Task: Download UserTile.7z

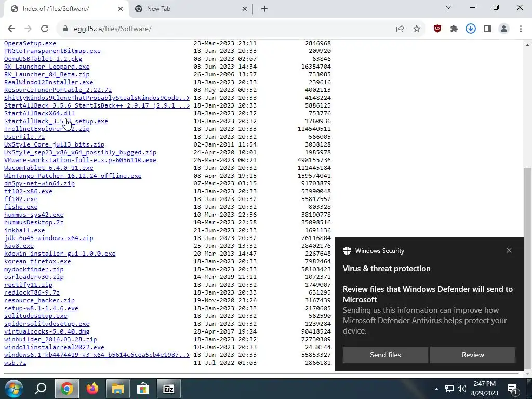Action: point(24,137)
